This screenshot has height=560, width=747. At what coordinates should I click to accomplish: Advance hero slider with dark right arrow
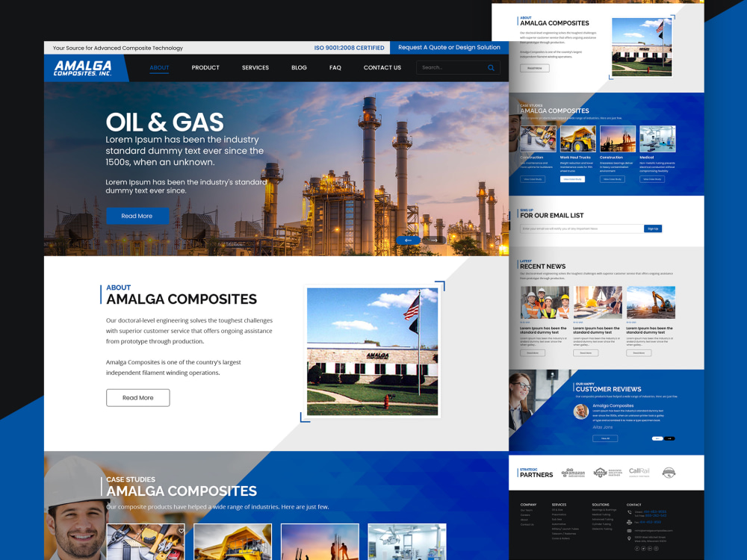coord(433,240)
